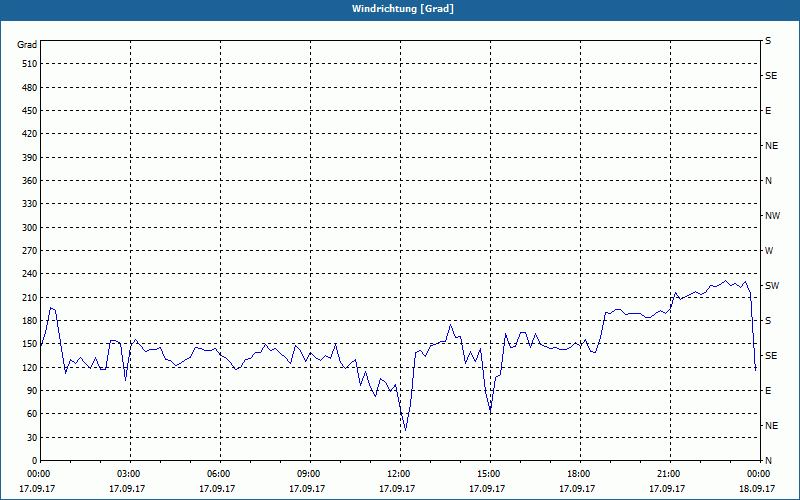Screen dimensions: 800x500
Task: Click the blue line's lowest dip near 12:00
Action: click(406, 431)
